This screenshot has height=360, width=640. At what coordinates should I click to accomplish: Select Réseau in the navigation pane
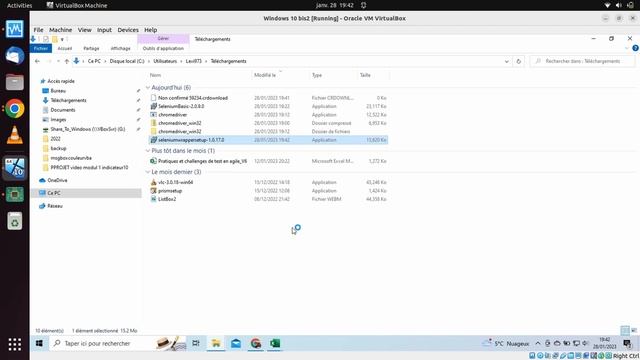(x=55, y=206)
